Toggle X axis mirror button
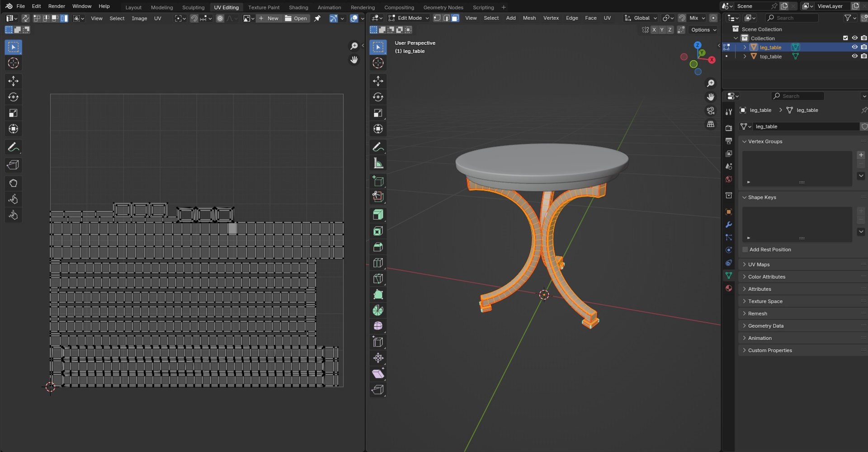This screenshot has width=868, height=452. click(x=654, y=30)
